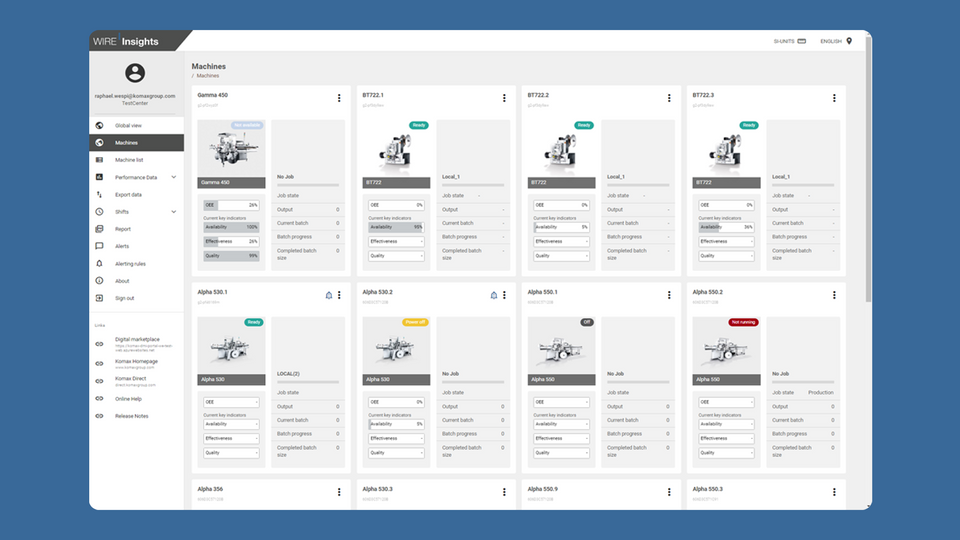This screenshot has height=540, width=960.
Task: Click the user profile avatar icon
Action: point(136,73)
